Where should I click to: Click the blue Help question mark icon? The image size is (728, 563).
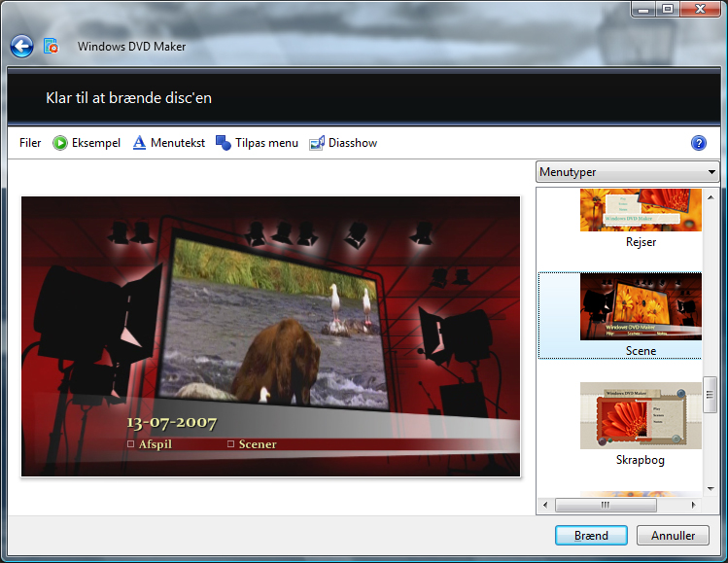tap(698, 143)
